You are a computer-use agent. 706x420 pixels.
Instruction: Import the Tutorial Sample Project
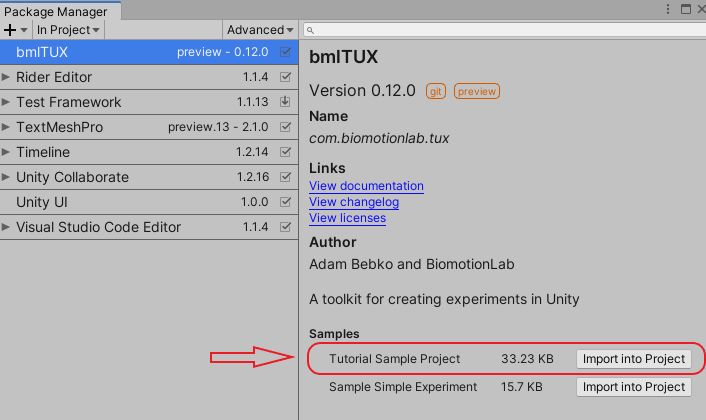tap(634, 359)
